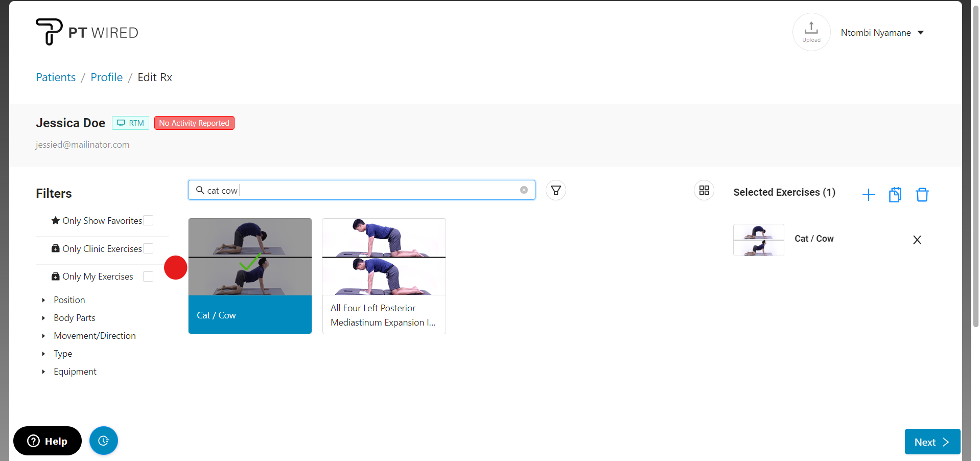The image size is (980, 461).
Task: Go to the Patients breadcrumb
Action: (x=56, y=77)
